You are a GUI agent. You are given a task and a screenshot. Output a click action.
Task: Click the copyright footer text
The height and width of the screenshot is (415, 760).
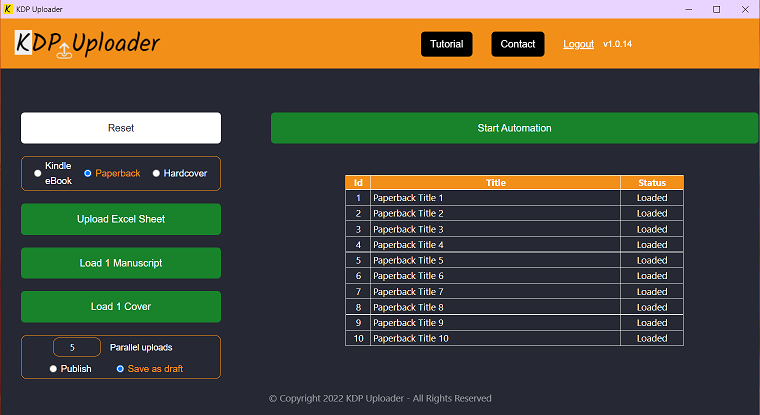380,399
